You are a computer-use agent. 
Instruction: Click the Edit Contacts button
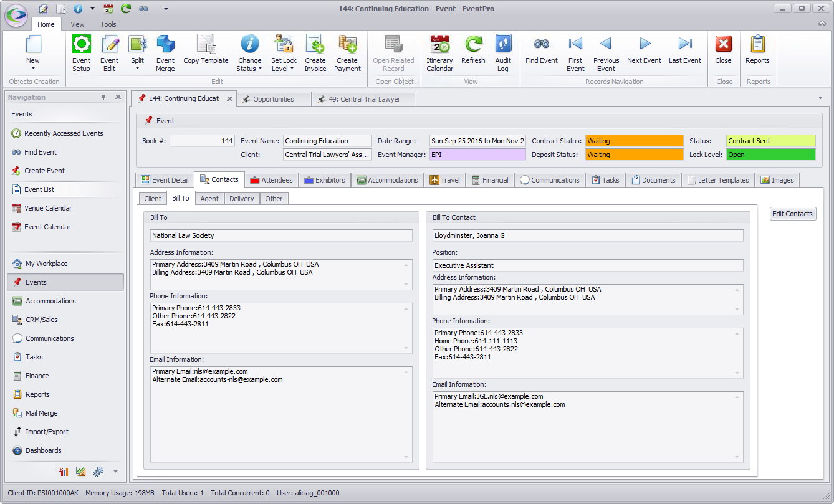[793, 214]
